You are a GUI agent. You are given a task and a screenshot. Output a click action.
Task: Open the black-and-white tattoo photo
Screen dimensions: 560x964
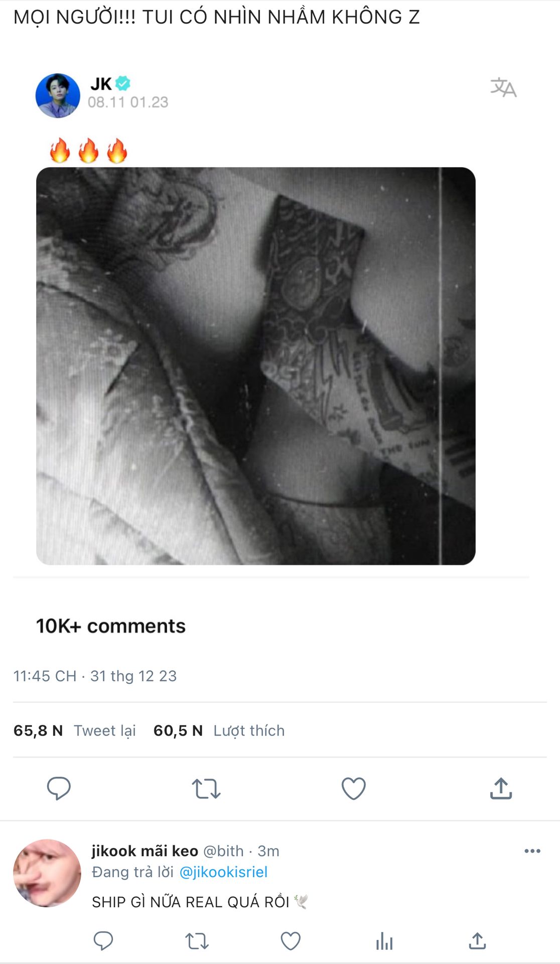[255, 366]
